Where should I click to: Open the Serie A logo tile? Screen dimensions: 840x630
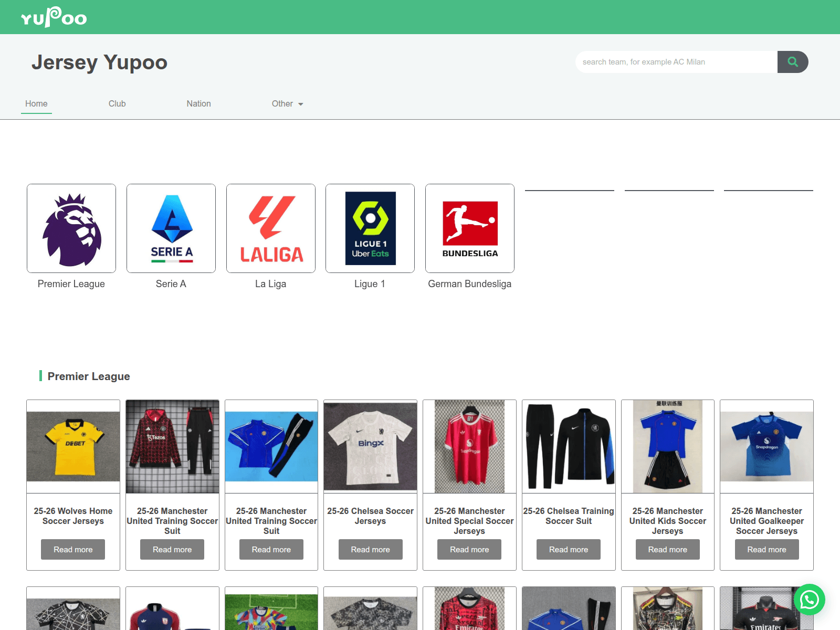[x=171, y=228]
